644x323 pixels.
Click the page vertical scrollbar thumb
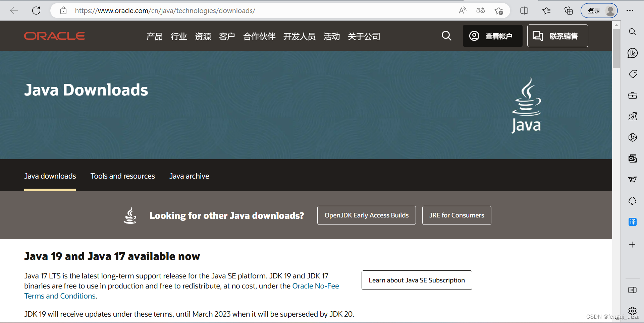pos(616,49)
